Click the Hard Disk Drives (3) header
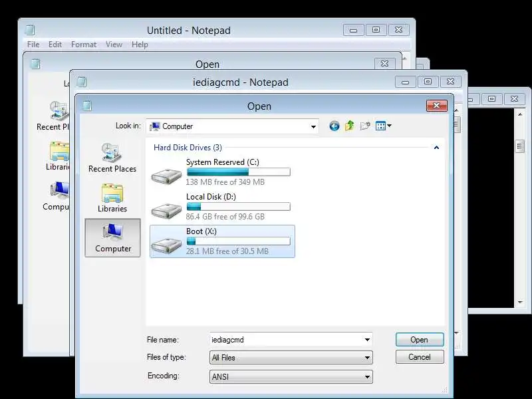 pyautogui.click(x=188, y=148)
